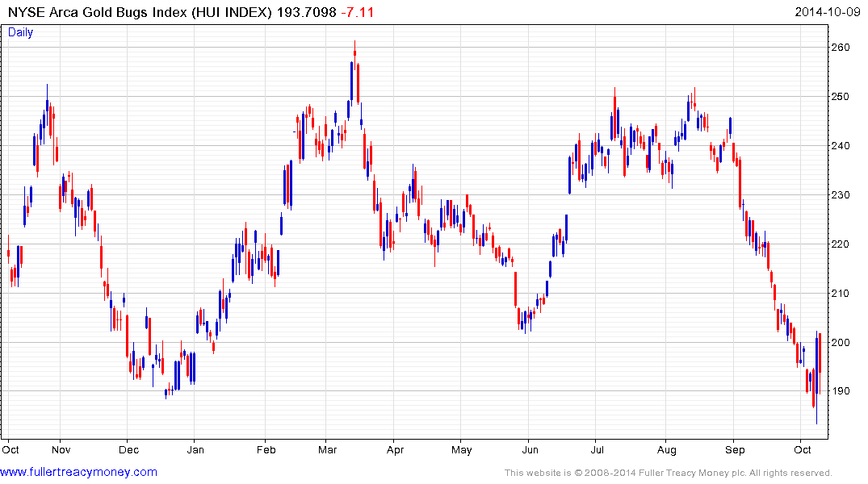Viewport: 868px width, 484px height.
Task: Click the 'Feb' month axis label
Action: pyautogui.click(x=266, y=449)
